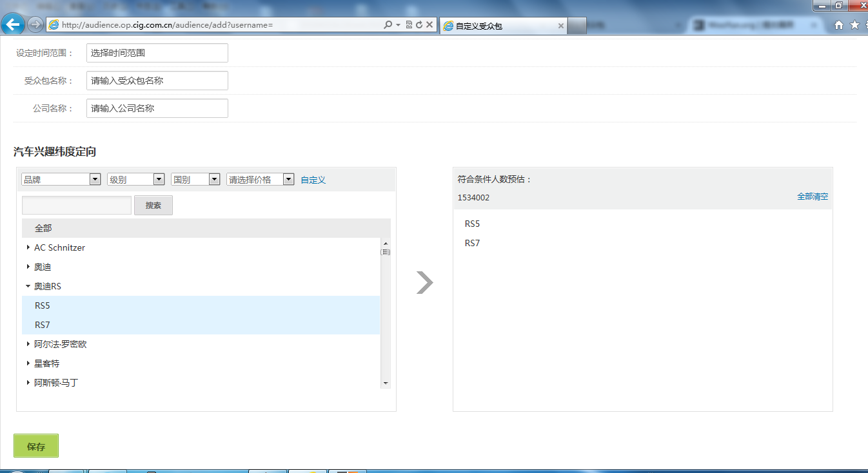This screenshot has height=473, width=868.
Task: Close the 自定义受众包 tab
Action: point(560,26)
